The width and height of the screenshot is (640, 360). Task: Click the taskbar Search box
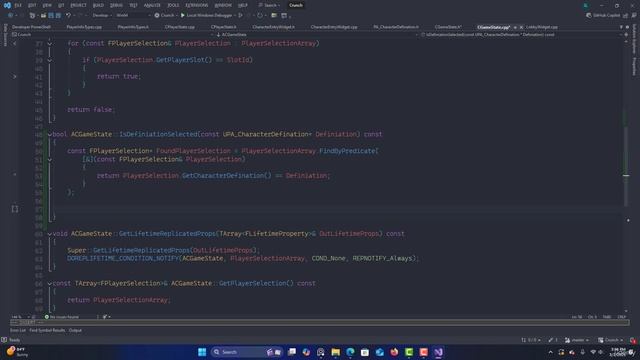247,352
